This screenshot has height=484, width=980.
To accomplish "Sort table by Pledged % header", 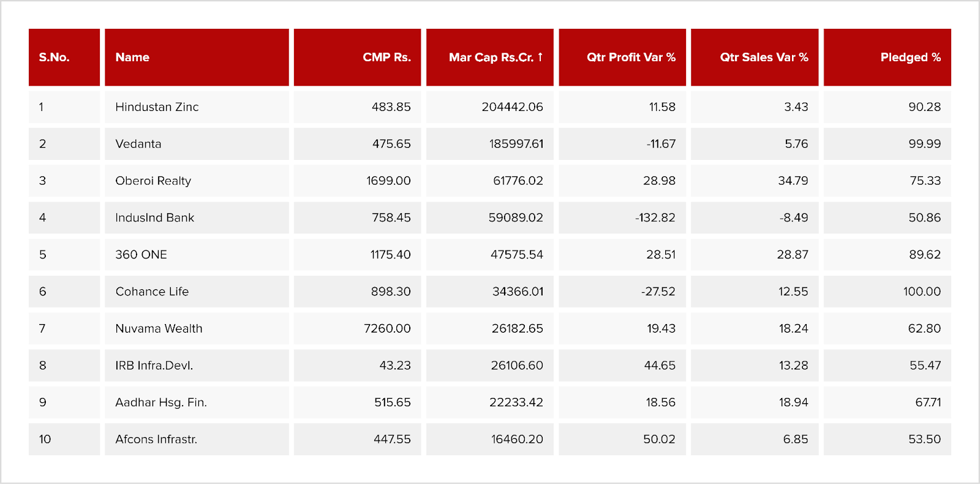I will (910, 57).
